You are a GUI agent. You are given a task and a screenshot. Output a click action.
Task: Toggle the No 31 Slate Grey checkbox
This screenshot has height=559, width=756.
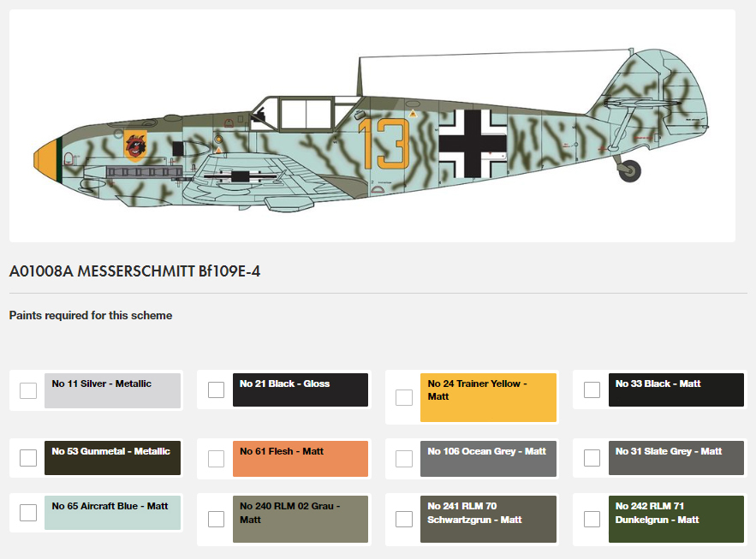(x=592, y=458)
